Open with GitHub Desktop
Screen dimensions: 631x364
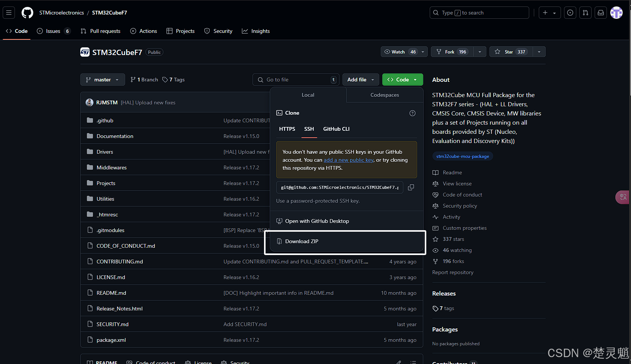(x=347, y=221)
